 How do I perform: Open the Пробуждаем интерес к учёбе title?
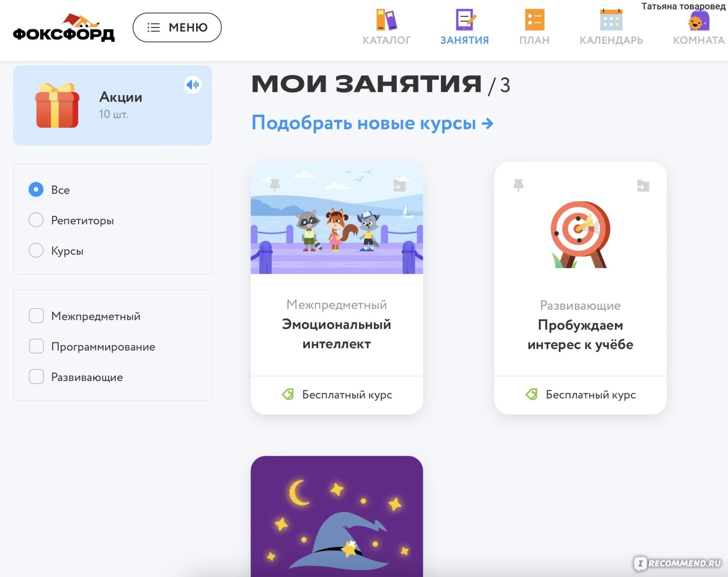click(580, 335)
